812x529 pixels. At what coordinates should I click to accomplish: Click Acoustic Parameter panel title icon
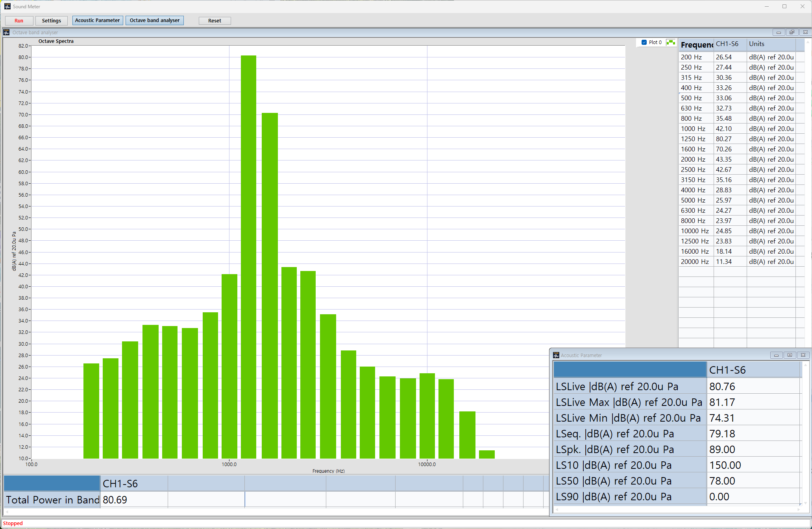coord(556,355)
